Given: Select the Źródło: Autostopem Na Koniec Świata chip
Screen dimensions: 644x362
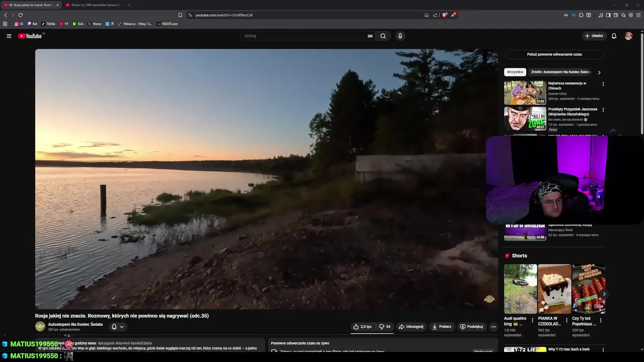Looking at the screenshot, I should click(x=561, y=72).
